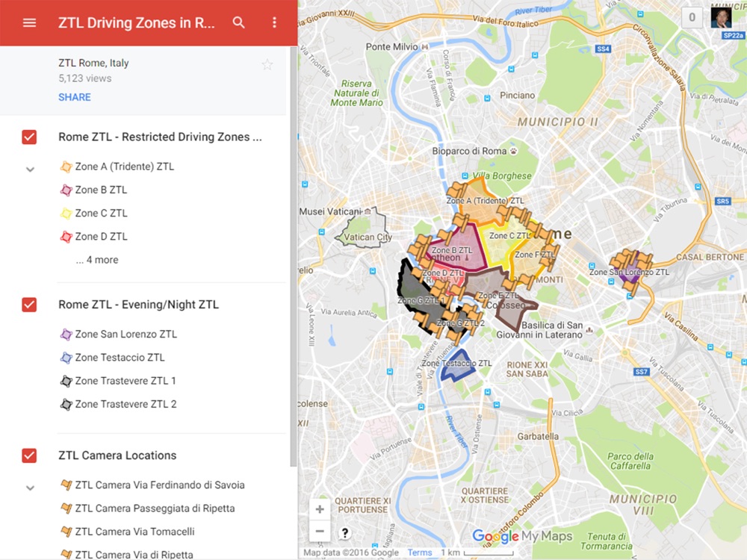Select ZTL Camera Via Ferdinando di Savoia
This screenshot has width=747, height=560.
(x=160, y=485)
